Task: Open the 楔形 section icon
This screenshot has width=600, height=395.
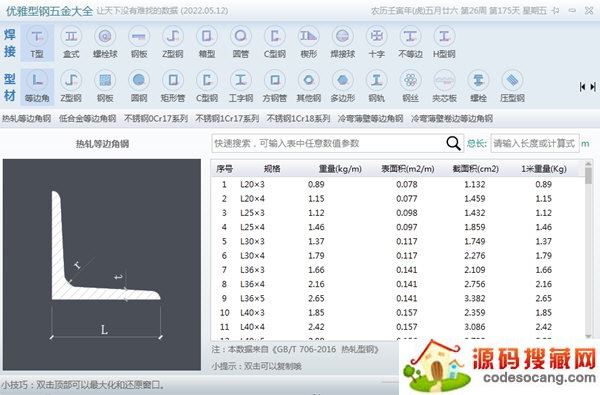Action: pos(309,42)
